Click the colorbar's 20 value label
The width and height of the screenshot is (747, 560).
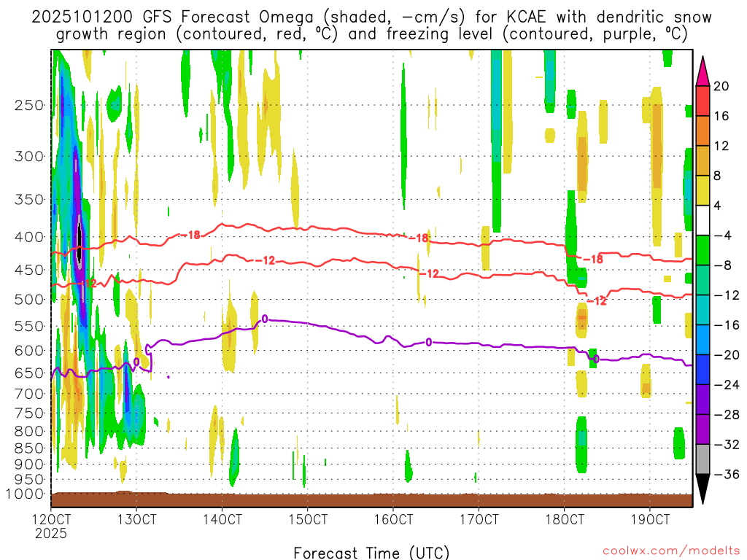pyautogui.click(x=721, y=86)
